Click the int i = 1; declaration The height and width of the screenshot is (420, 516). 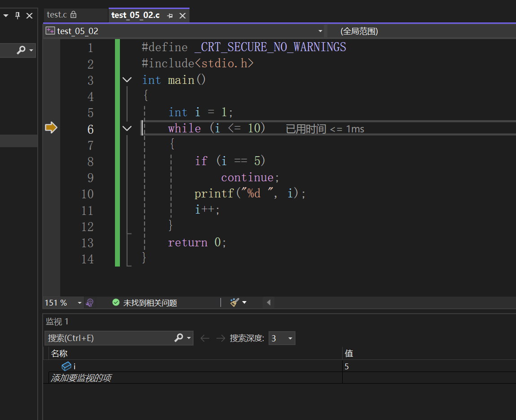click(x=200, y=112)
